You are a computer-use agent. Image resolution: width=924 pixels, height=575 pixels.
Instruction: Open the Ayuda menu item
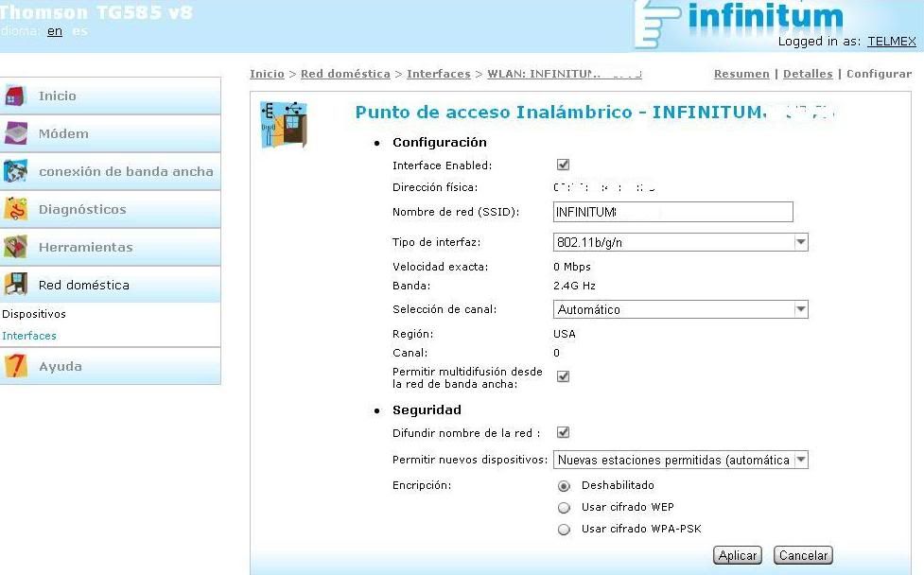click(x=111, y=366)
